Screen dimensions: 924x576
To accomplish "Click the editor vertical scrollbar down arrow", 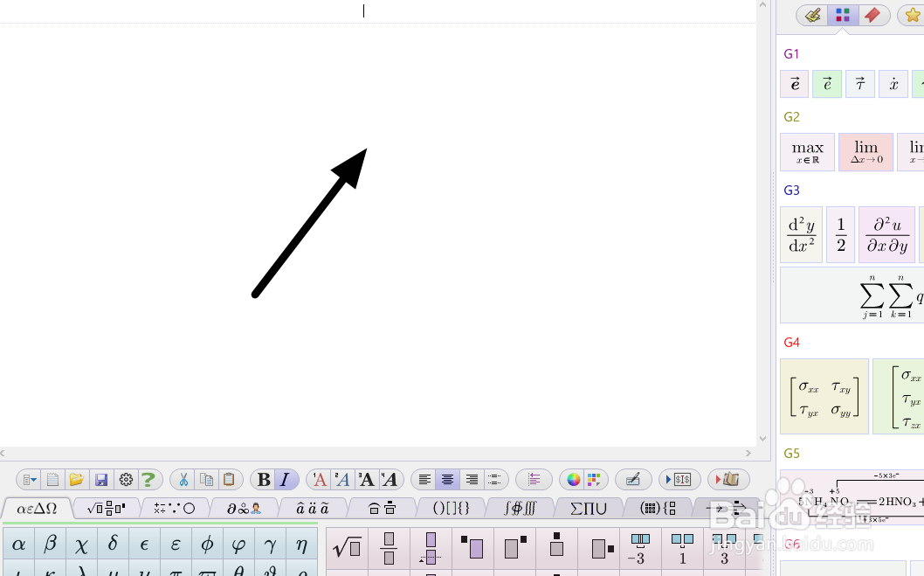I will pyautogui.click(x=763, y=439).
